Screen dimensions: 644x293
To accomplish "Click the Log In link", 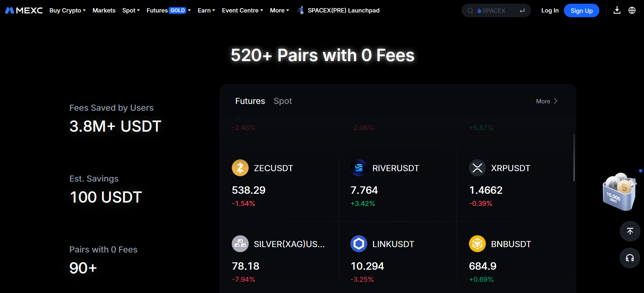I will tap(550, 10).
